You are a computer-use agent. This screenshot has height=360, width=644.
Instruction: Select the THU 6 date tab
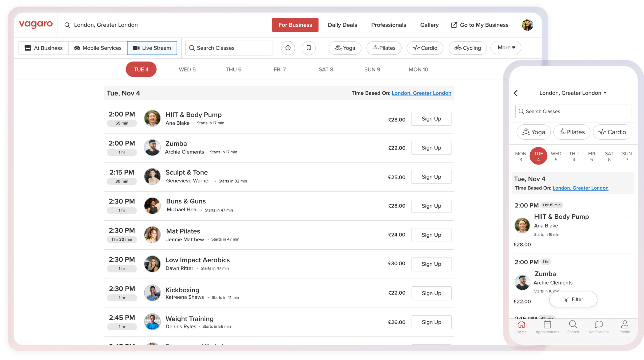[x=233, y=69]
